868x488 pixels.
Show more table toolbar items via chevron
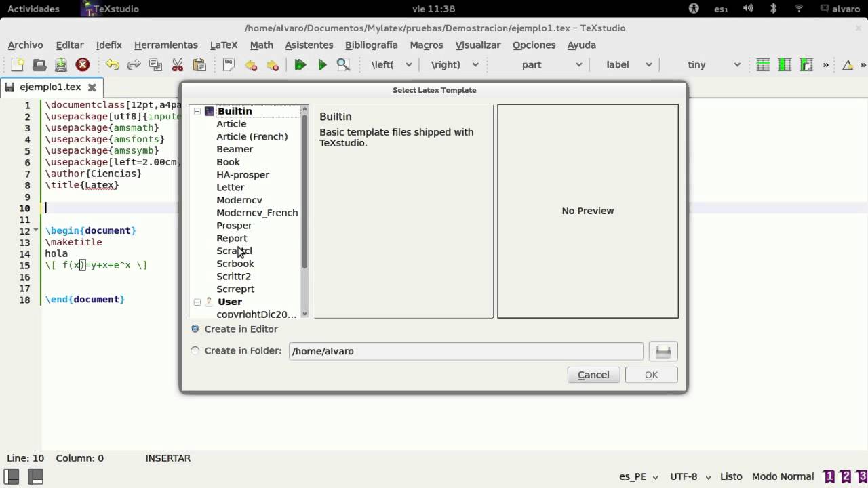825,65
